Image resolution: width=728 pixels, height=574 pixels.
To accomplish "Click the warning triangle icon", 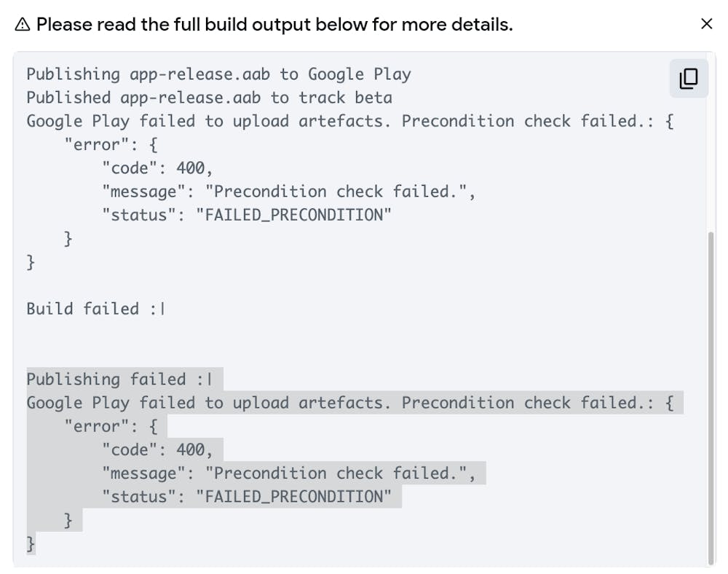I will pyautogui.click(x=23, y=25).
